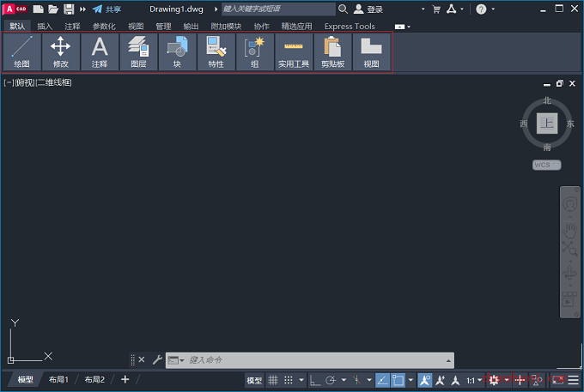Toggle the drawing grid display
The image size is (584, 392).
(273, 380)
